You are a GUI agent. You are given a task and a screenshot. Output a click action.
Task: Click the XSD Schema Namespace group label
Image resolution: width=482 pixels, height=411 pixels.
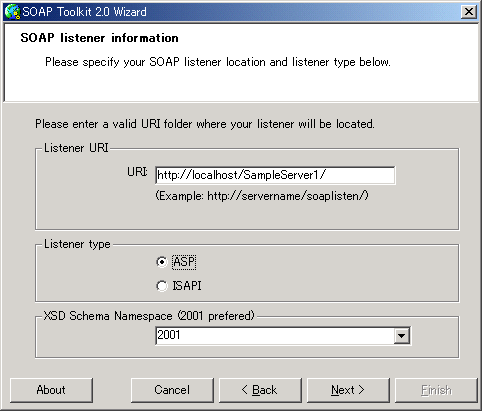click(x=149, y=315)
